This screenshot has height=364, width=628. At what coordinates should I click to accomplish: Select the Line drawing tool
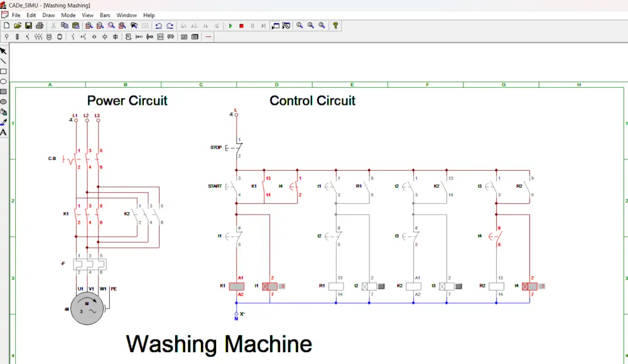pos(3,62)
